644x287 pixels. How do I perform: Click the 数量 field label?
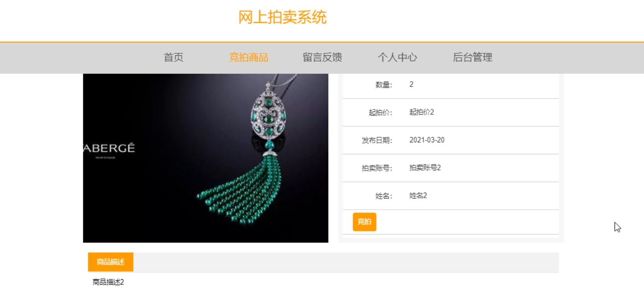[x=384, y=85]
